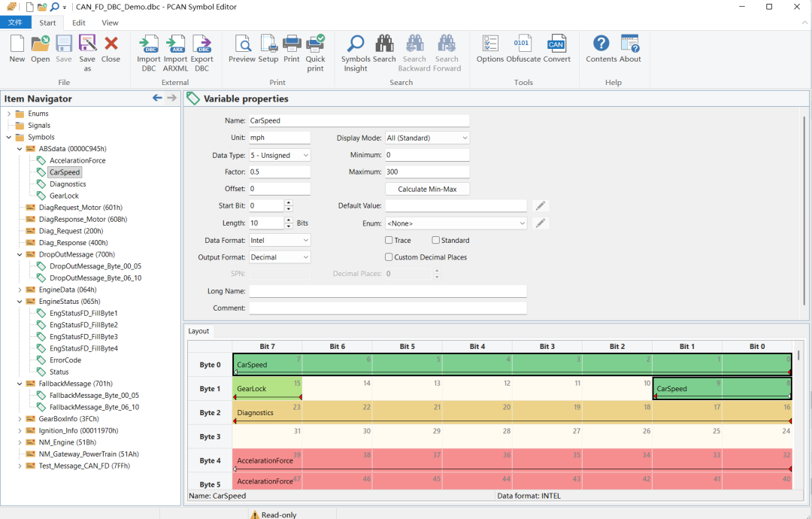Click the Import DBC icon
This screenshot has width=812, height=519.
(x=149, y=47)
